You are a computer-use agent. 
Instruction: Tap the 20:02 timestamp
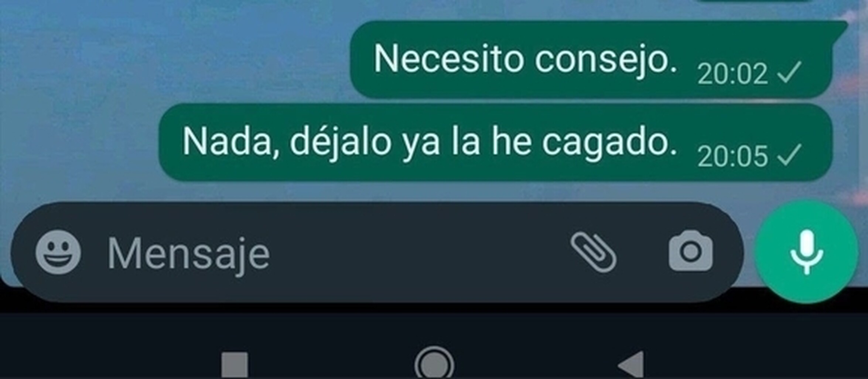pos(733,74)
